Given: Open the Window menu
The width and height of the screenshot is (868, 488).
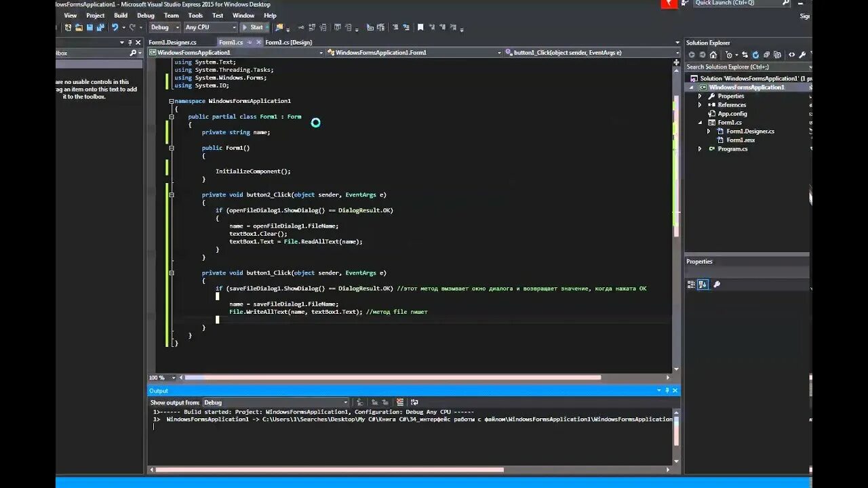Looking at the screenshot, I should pyautogui.click(x=243, y=16).
